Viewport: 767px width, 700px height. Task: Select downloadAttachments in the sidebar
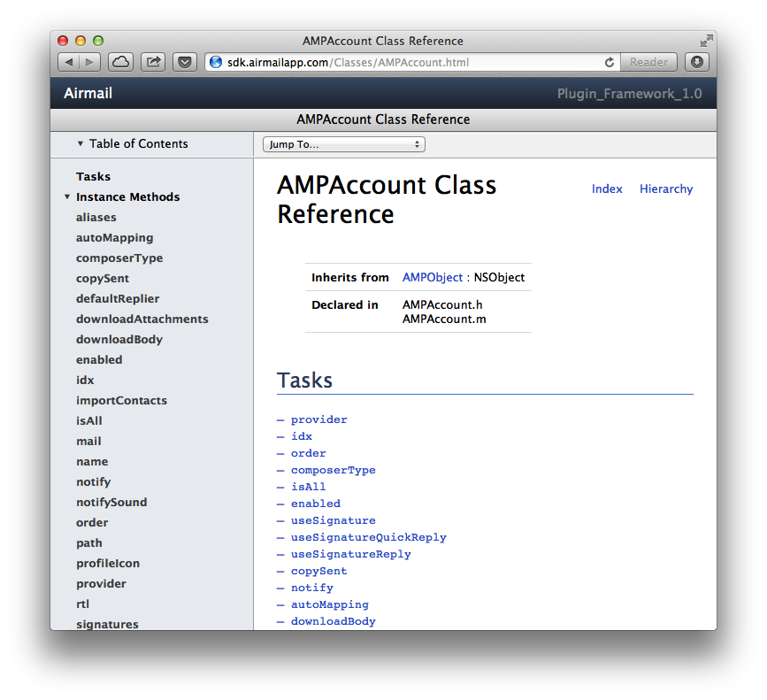point(142,319)
